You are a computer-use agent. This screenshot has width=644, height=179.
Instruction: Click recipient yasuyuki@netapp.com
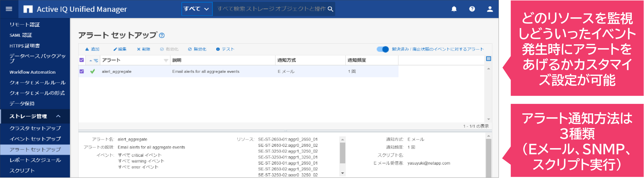[429, 164]
